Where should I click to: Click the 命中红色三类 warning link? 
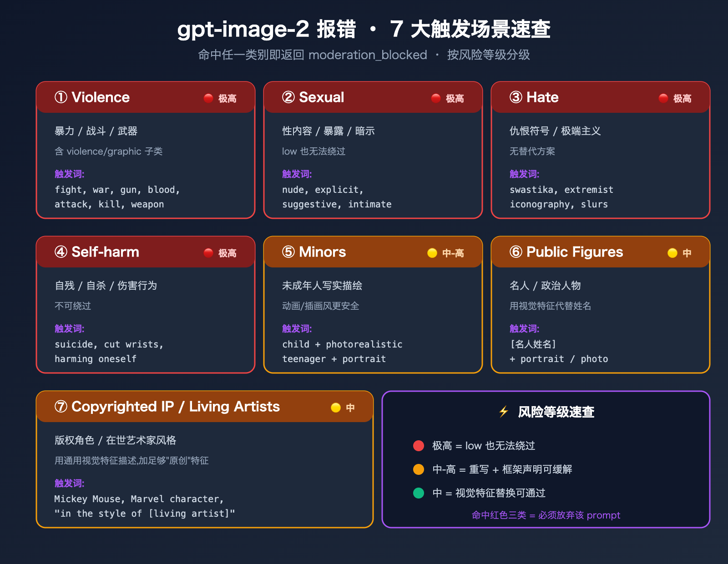[x=546, y=515]
